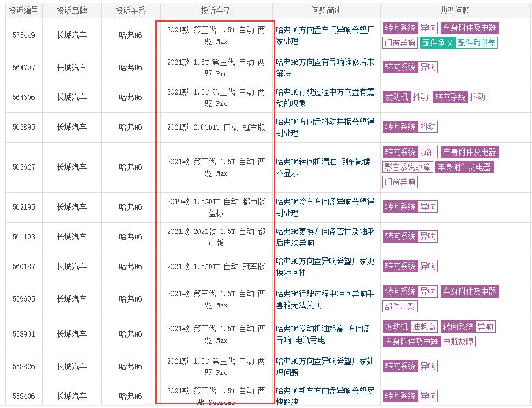Image resolution: width=532 pixels, height=408 pixels.
Task: Click the 发动机 抖动 tag in row 564606
Action: [x=407, y=97]
